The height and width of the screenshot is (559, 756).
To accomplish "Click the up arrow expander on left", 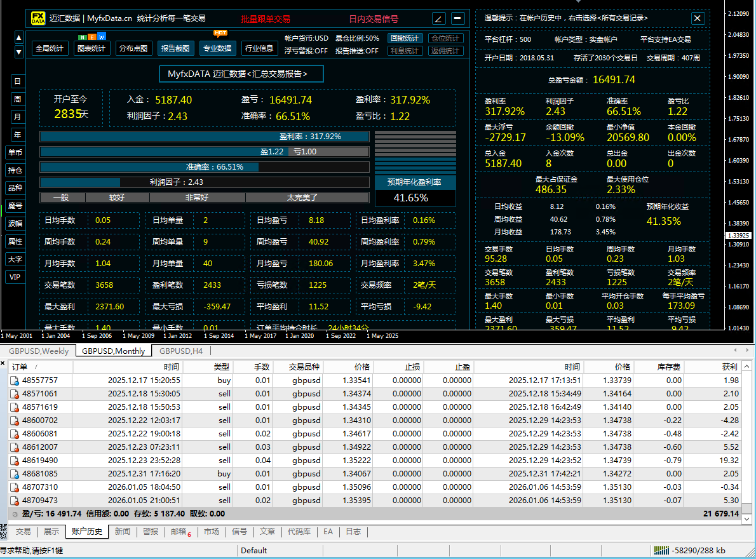I will coord(18,38).
